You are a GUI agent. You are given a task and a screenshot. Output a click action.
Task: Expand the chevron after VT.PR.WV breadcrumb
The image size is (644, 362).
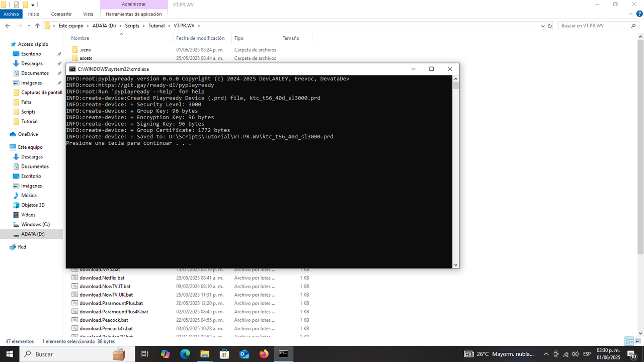pos(199,26)
